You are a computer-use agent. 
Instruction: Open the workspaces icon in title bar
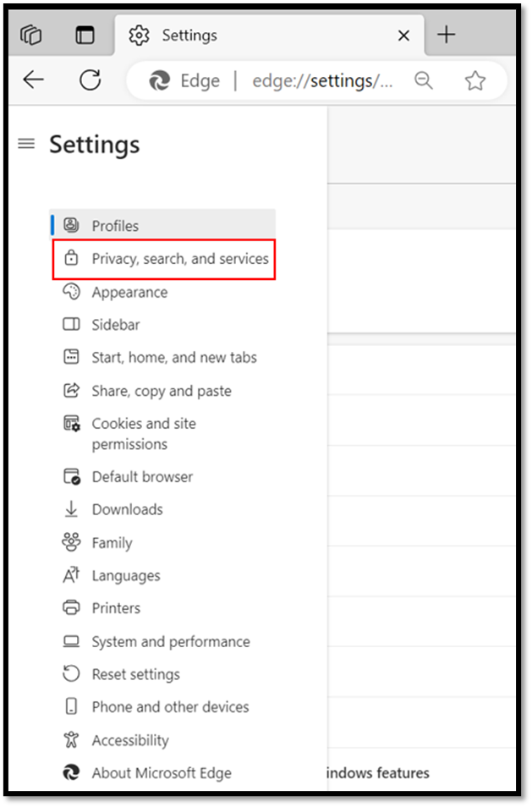click(31, 35)
